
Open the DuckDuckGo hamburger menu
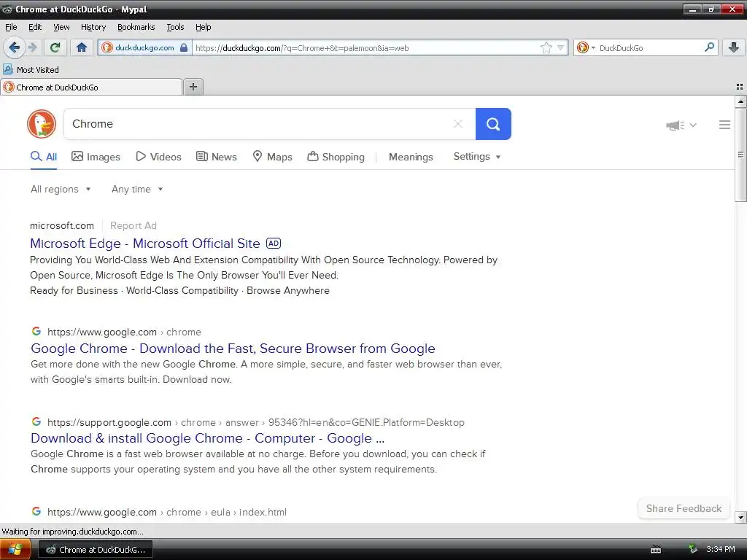pos(724,125)
